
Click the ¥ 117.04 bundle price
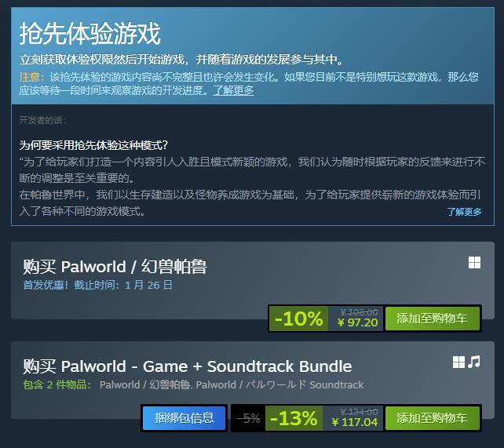pyautogui.click(x=355, y=422)
